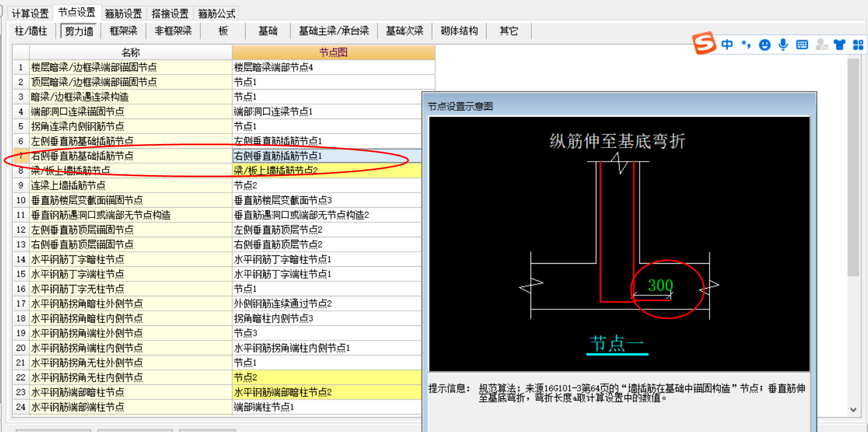Select the 其它 component tab
This screenshot has width=868, height=432.
coord(509,31)
